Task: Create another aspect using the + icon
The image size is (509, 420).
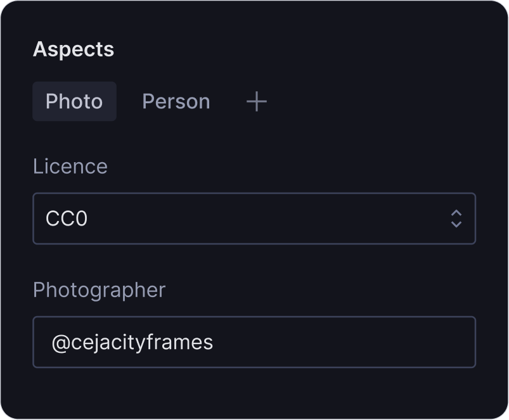Action: tap(256, 101)
